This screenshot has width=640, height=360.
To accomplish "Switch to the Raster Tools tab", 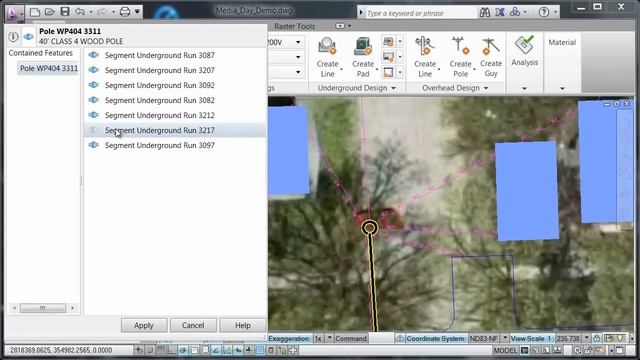I will [x=294, y=26].
